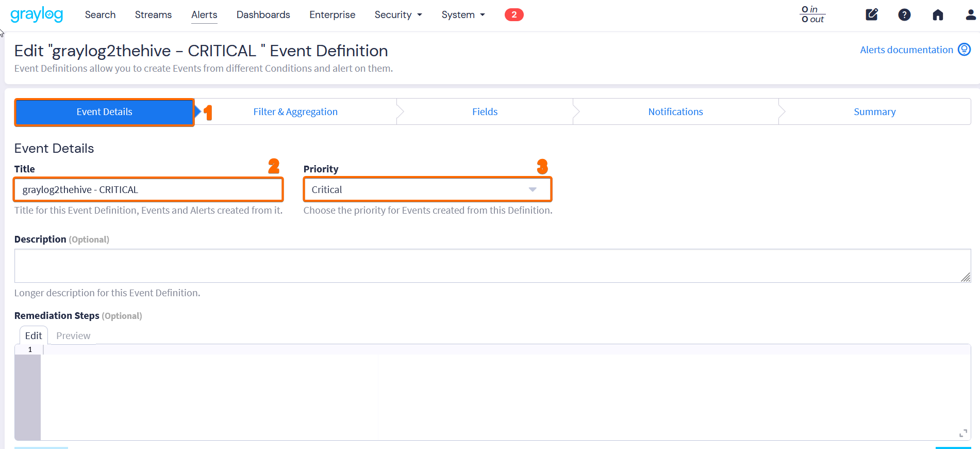Expand the Security dropdown menu
Viewport: 980px width, 449px height.
click(398, 14)
